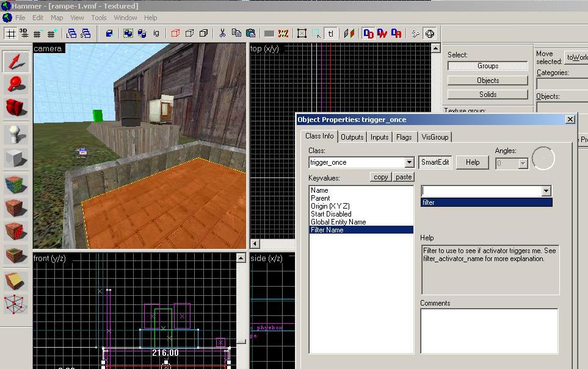Click the paste keyvalues button
The height and width of the screenshot is (369, 588).
pos(404,177)
